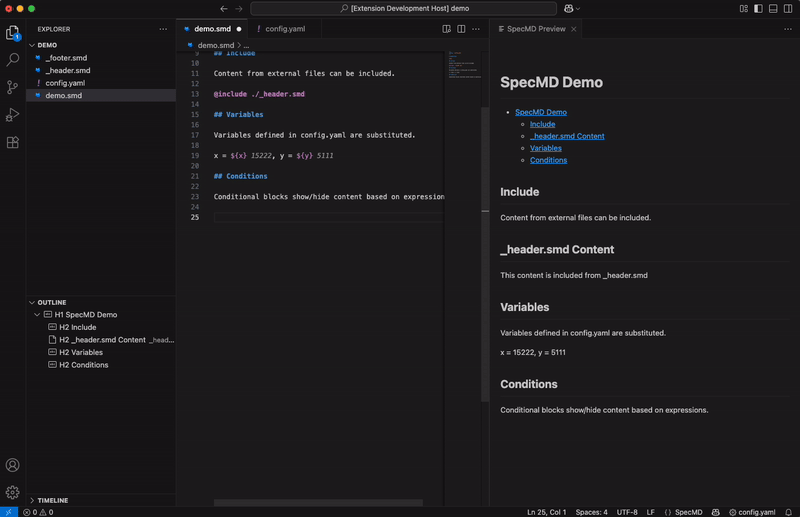Switch to the config.yaml tab
800x517 pixels.
[x=285, y=29]
